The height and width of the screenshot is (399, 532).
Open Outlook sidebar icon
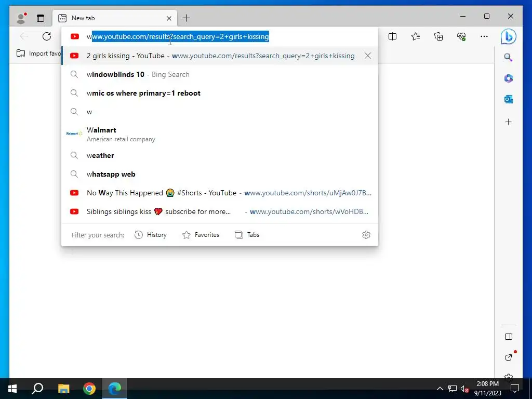pos(508,99)
